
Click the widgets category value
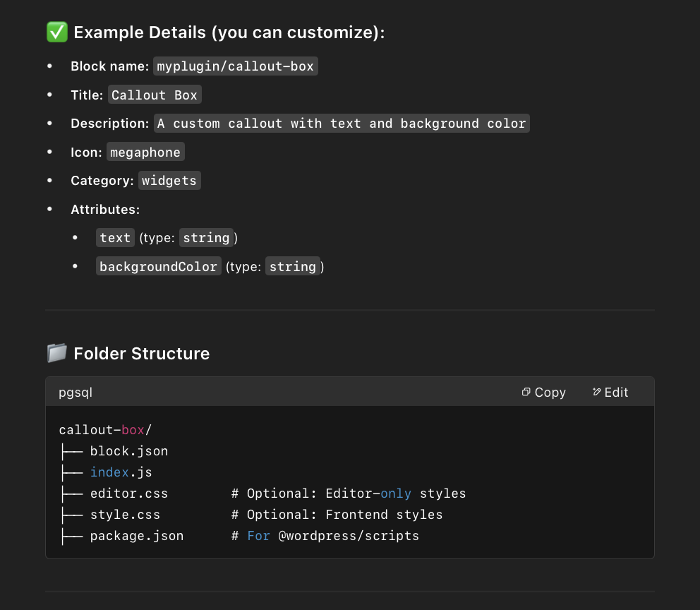(169, 181)
